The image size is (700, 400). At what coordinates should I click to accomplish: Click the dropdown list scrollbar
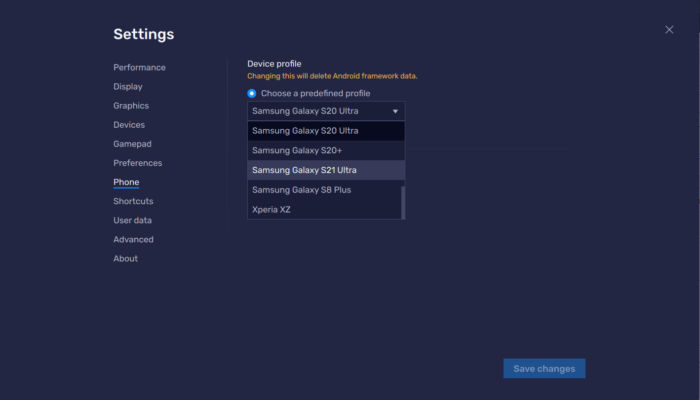(x=403, y=202)
